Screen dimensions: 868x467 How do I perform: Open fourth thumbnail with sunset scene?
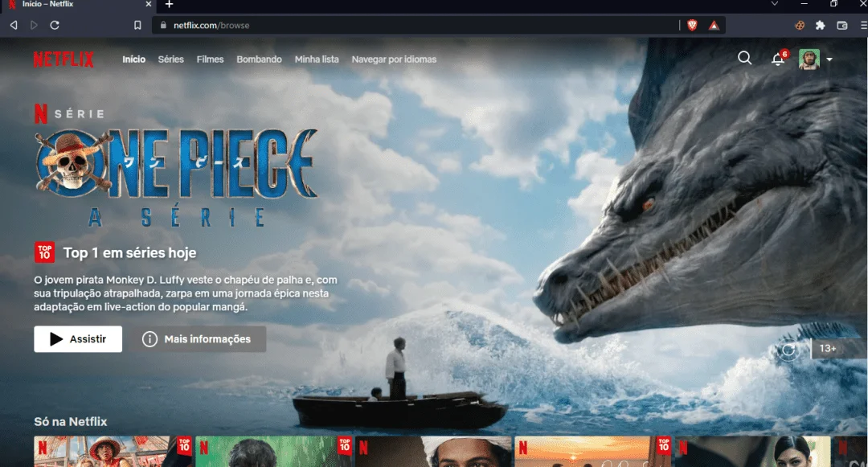(593, 452)
